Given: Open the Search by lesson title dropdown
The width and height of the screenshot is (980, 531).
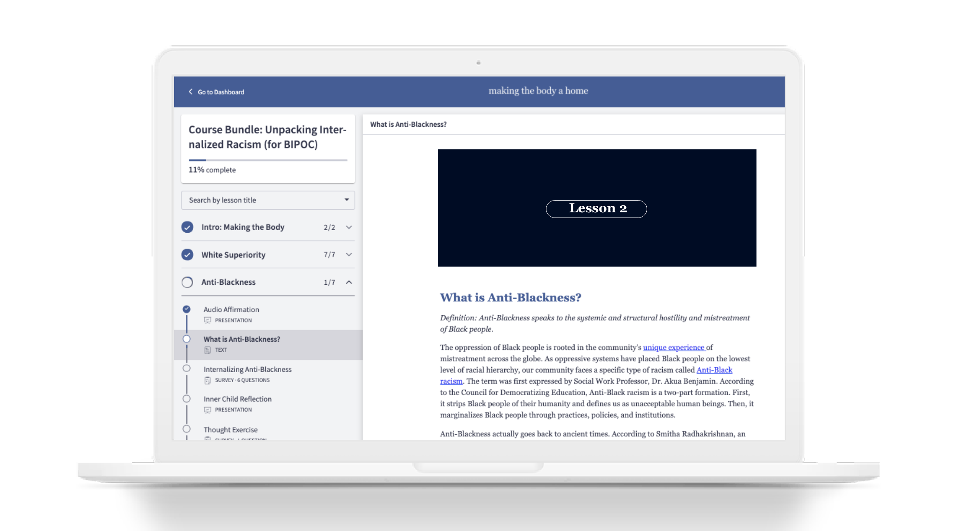Looking at the screenshot, I should (x=268, y=200).
